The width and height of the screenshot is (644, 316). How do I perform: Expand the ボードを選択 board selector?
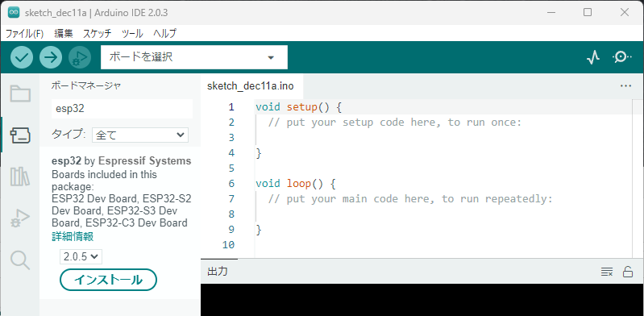coord(194,57)
